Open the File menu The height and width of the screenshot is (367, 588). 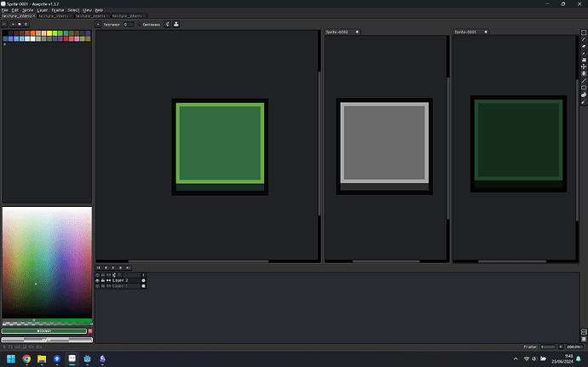5,10
